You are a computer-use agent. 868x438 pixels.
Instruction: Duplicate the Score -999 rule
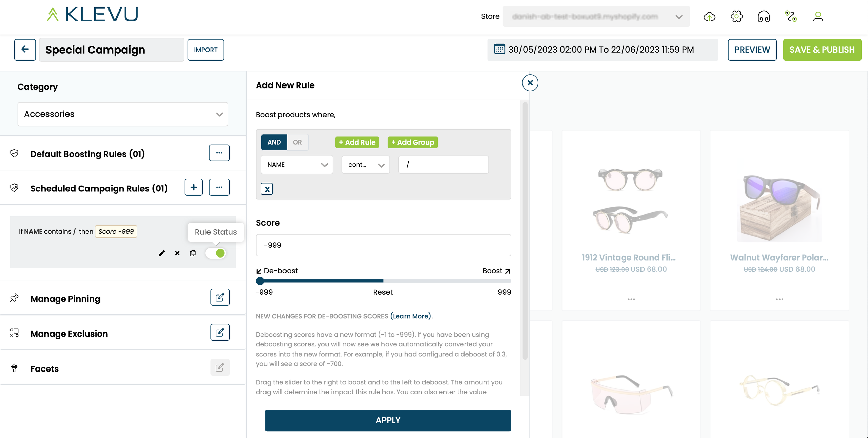point(193,253)
